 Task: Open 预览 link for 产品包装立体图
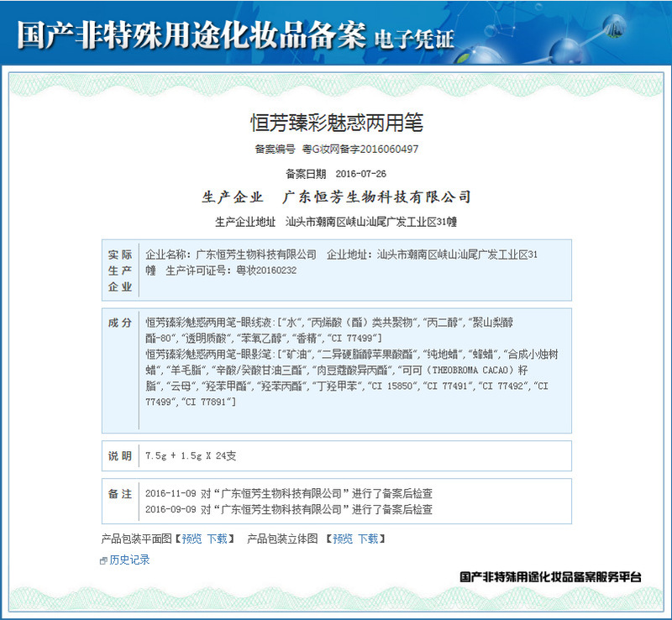(x=343, y=539)
